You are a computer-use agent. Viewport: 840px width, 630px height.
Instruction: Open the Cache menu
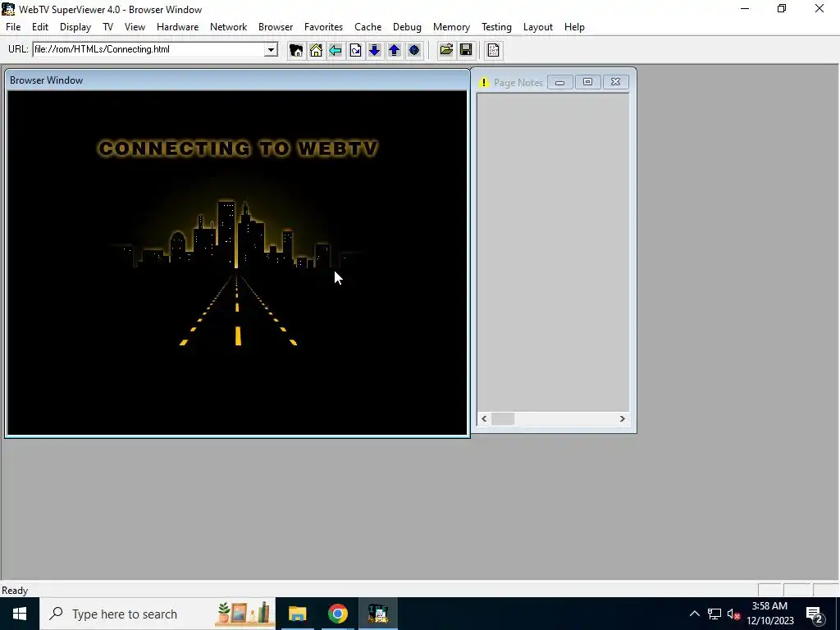coord(368,27)
